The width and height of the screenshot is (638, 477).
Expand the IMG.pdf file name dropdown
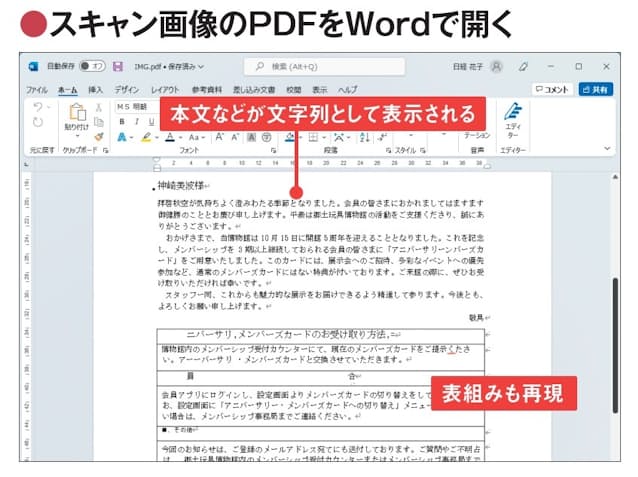pos(201,66)
